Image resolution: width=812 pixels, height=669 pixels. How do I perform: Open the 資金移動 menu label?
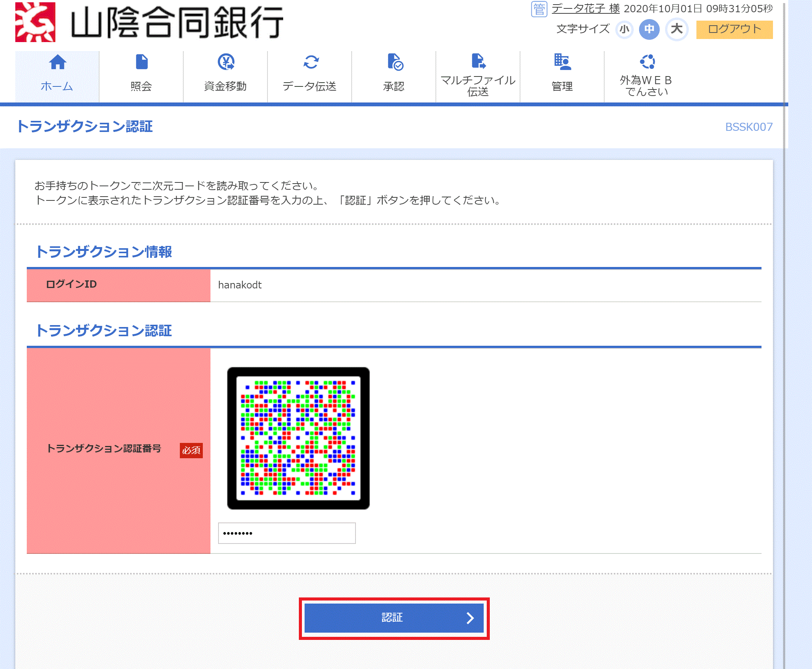[225, 86]
